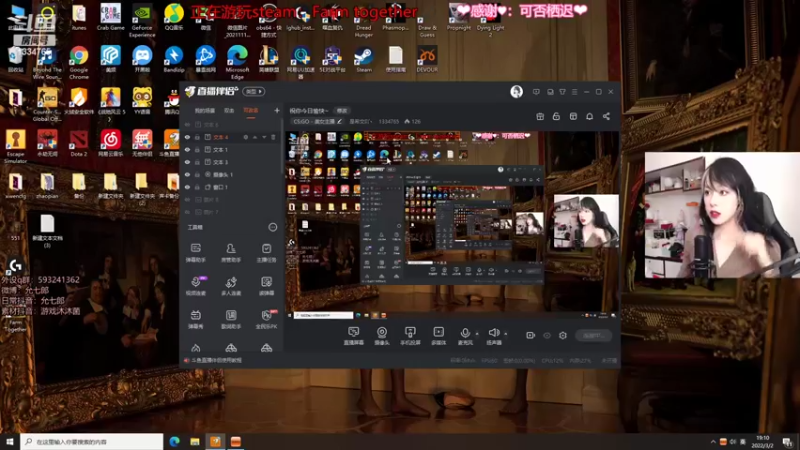Image resolution: width=800 pixels, height=450 pixels.
Task: Open Steam desktop shortcut
Action: click(364, 59)
